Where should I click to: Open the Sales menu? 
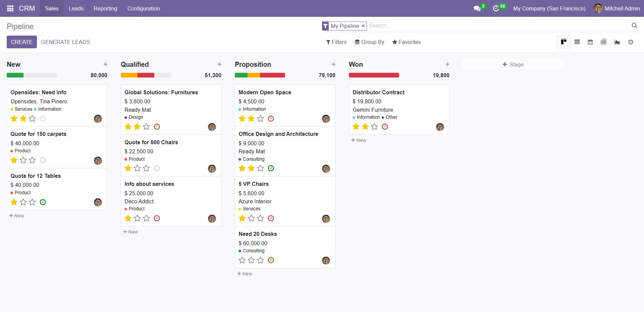tap(52, 8)
